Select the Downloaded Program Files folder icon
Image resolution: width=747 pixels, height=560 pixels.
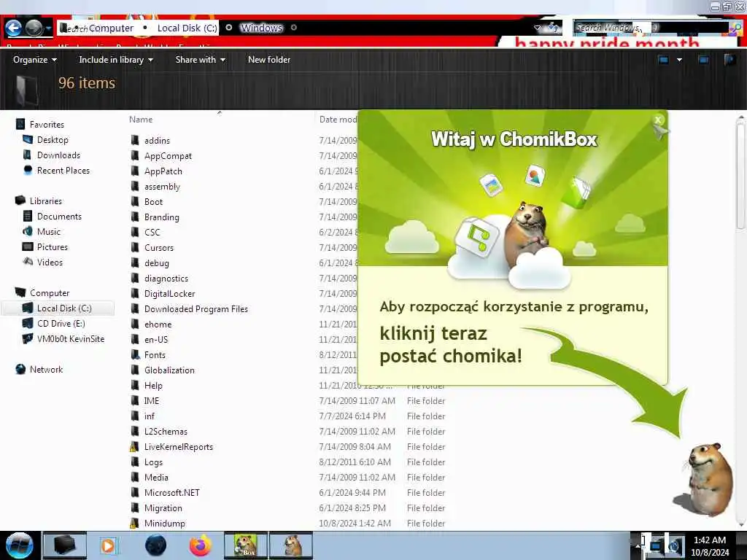(x=135, y=309)
